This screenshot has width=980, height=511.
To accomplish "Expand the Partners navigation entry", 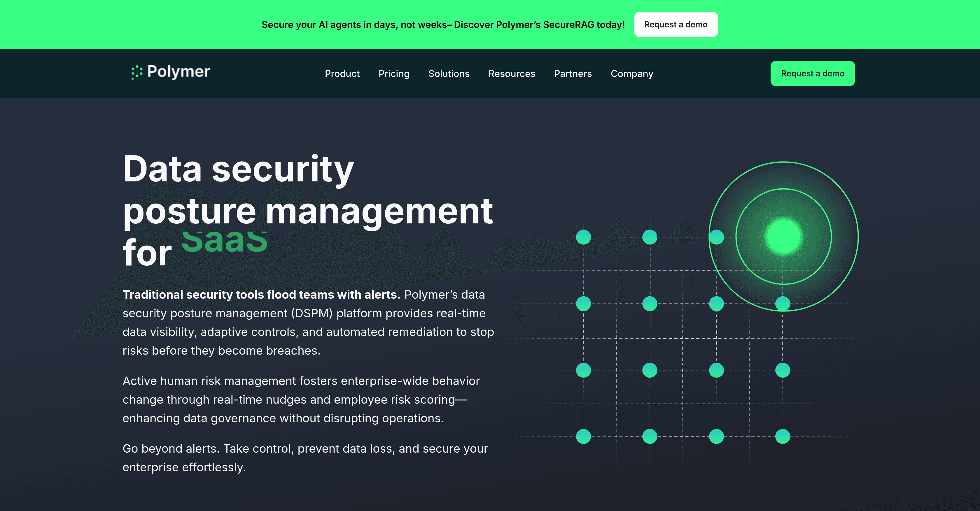I will pos(573,73).
